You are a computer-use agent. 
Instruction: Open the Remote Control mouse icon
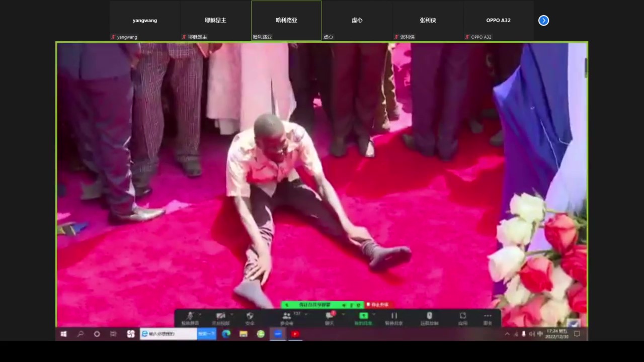[429, 316]
